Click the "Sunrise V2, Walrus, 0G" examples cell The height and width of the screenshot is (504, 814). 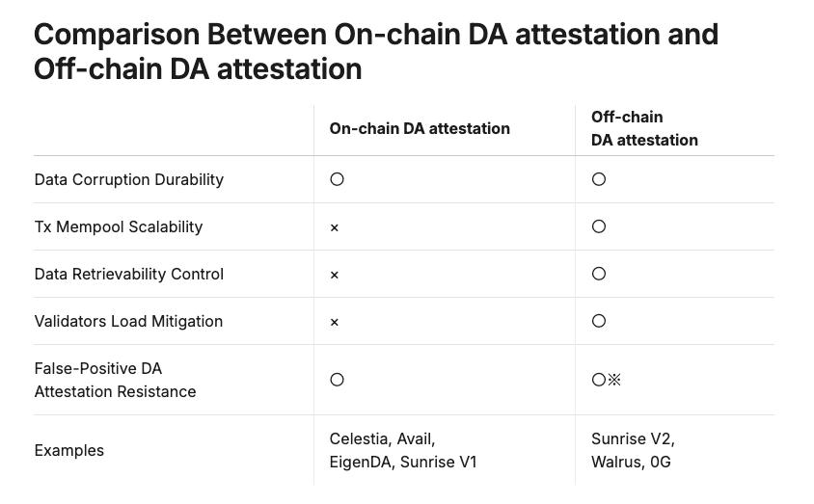tap(633, 450)
